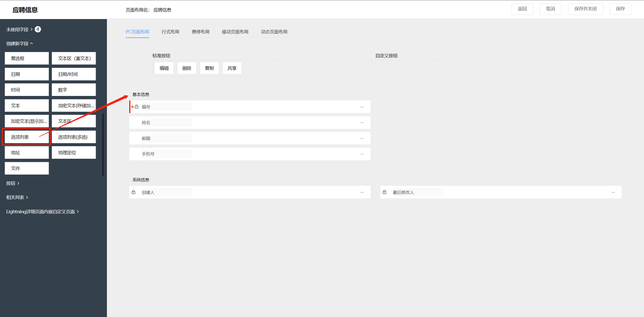Click the unused fields count badge 4
644x317 pixels.
(x=38, y=30)
